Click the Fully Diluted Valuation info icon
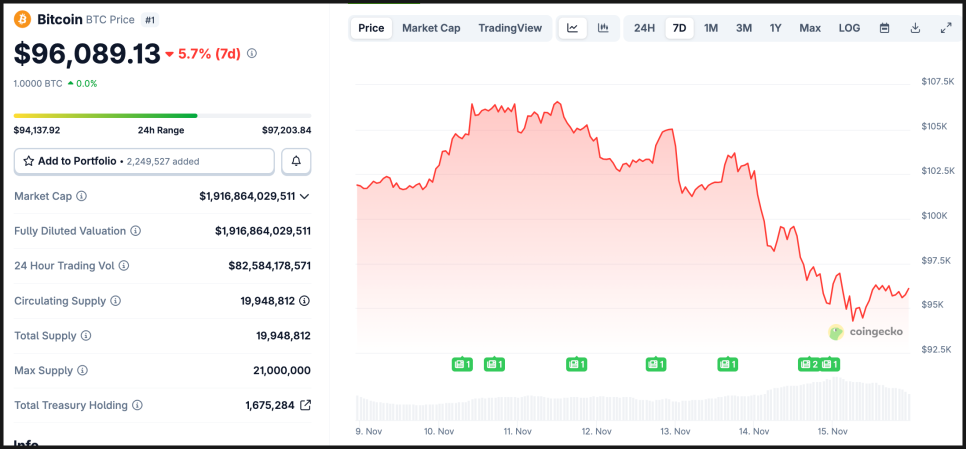Image resolution: width=966 pixels, height=449 pixels. pos(136,231)
